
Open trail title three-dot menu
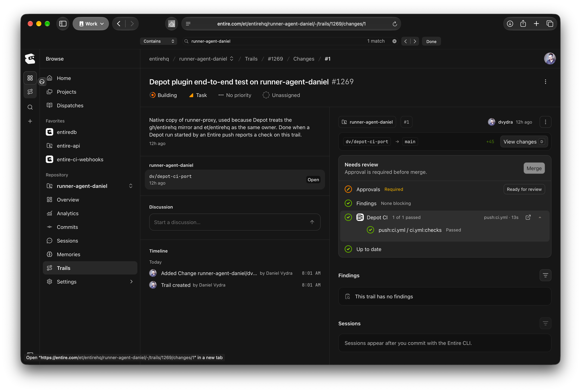tap(545, 82)
